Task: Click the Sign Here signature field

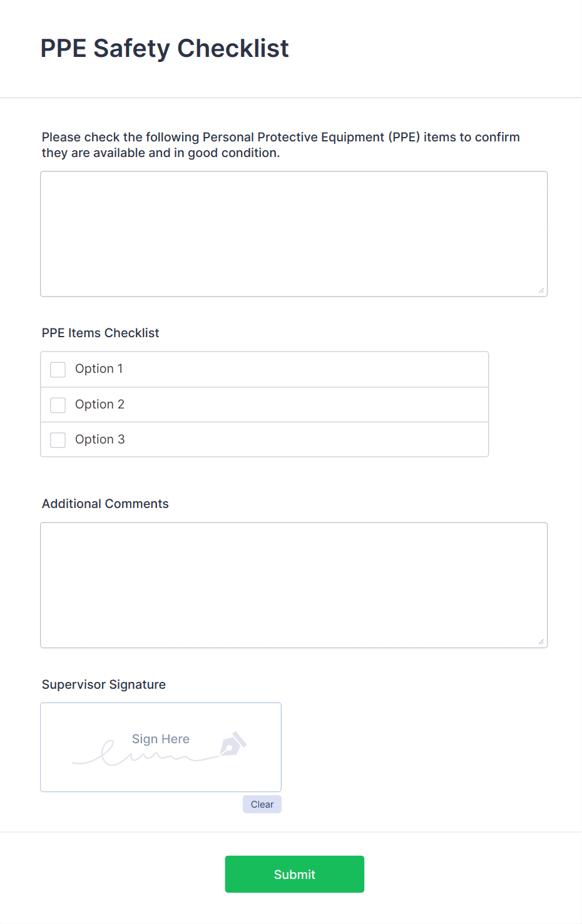Action: point(160,747)
